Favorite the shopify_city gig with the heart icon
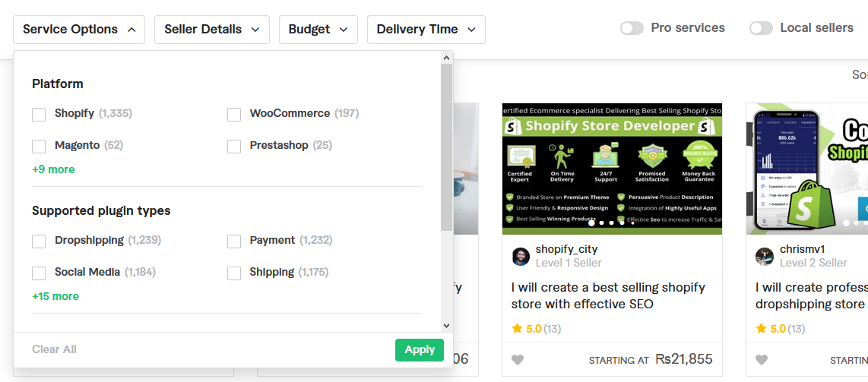 click(x=517, y=361)
